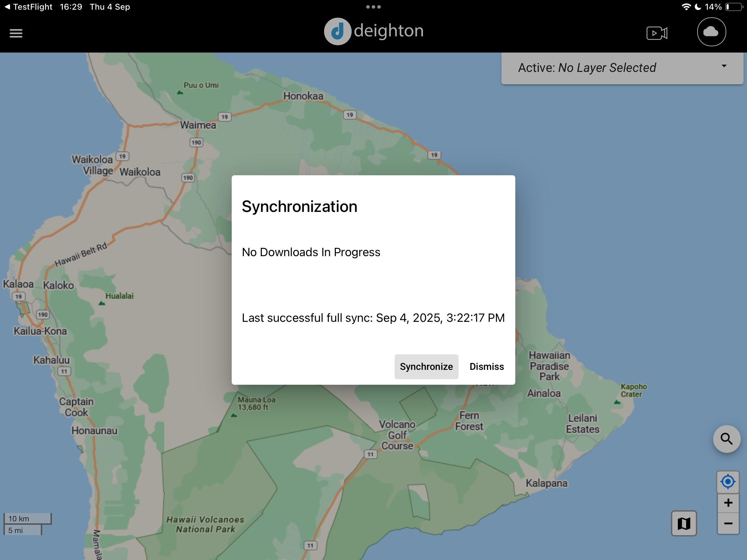747x560 pixels.
Task: Tap the cloud sync icon
Action: tap(711, 32)
